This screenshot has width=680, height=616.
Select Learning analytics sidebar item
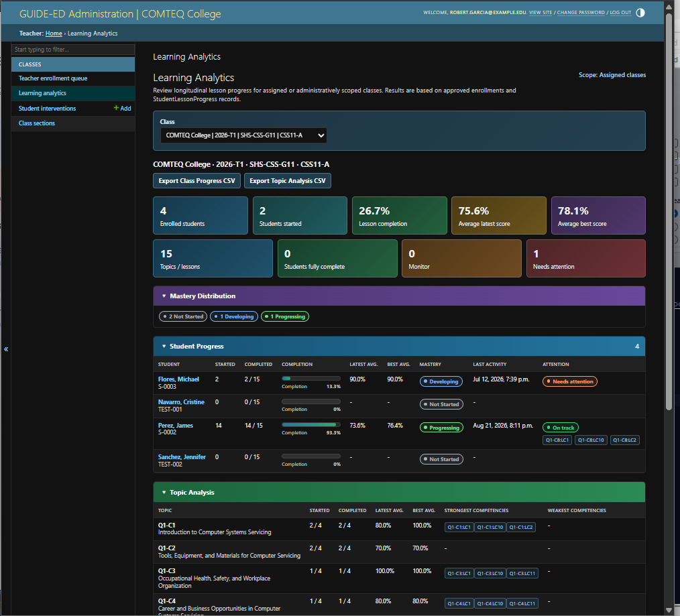[x=42, y=93]
